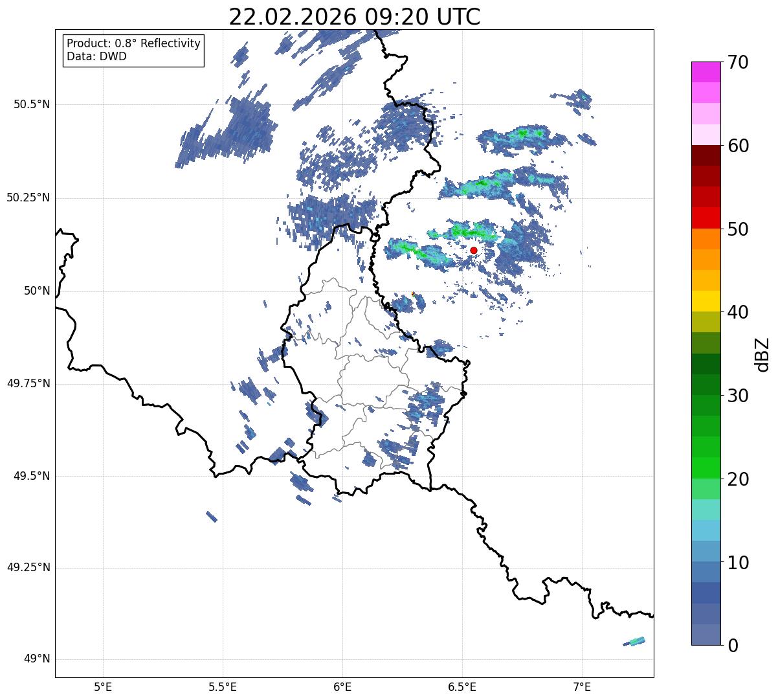778x700 pixels.
Task: Click the yellow 40 dBZ colorbar swatch
Action: point(706,301)
